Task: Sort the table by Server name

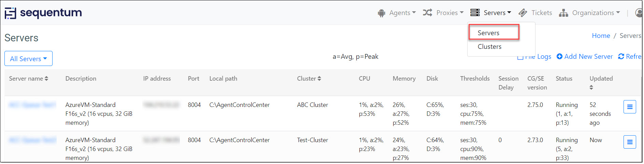Action: pos(29,79)
